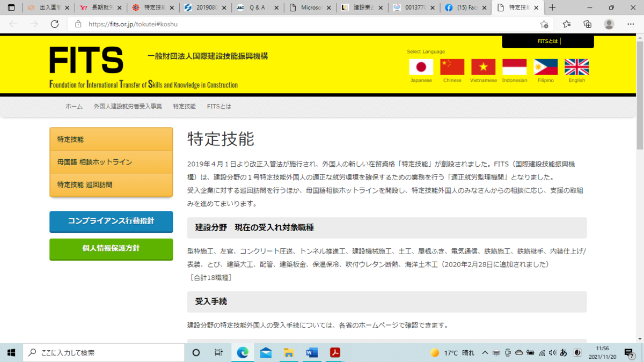Switch language with the Filipino flag
The image size is (644, 362).
click(x=545, y=67)
